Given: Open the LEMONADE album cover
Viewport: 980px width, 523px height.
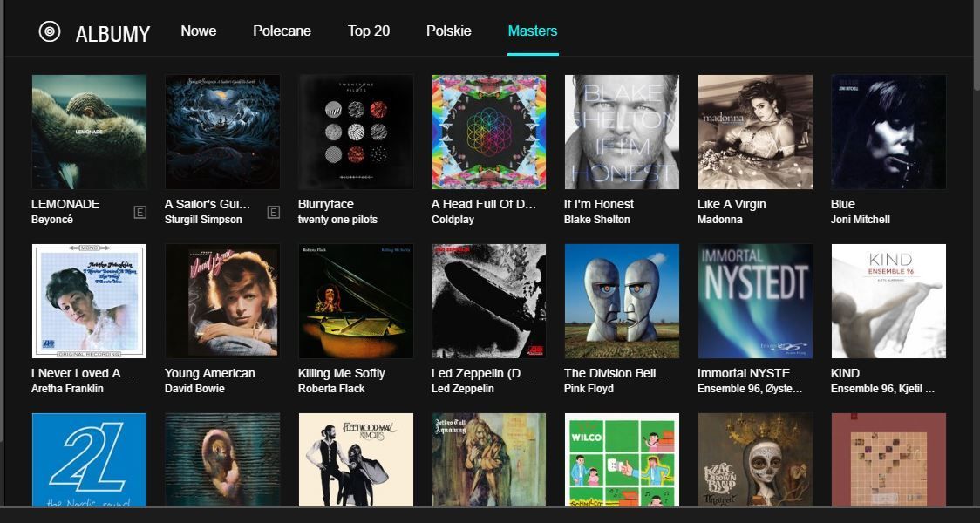Looking at the screenshot, I should 90,132.
